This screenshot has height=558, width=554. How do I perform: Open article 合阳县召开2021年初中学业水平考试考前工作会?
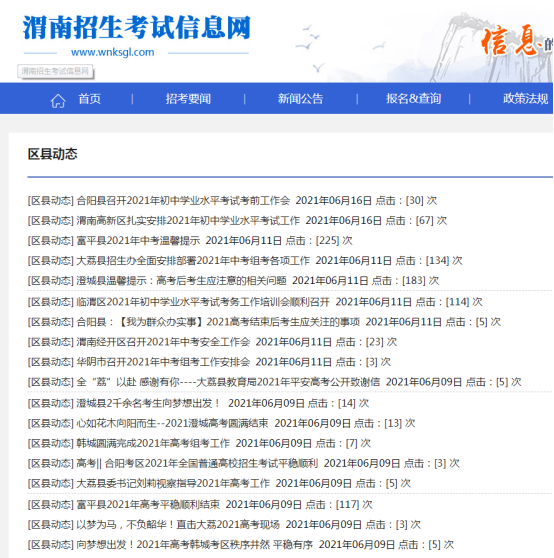(x=183, y=201)
